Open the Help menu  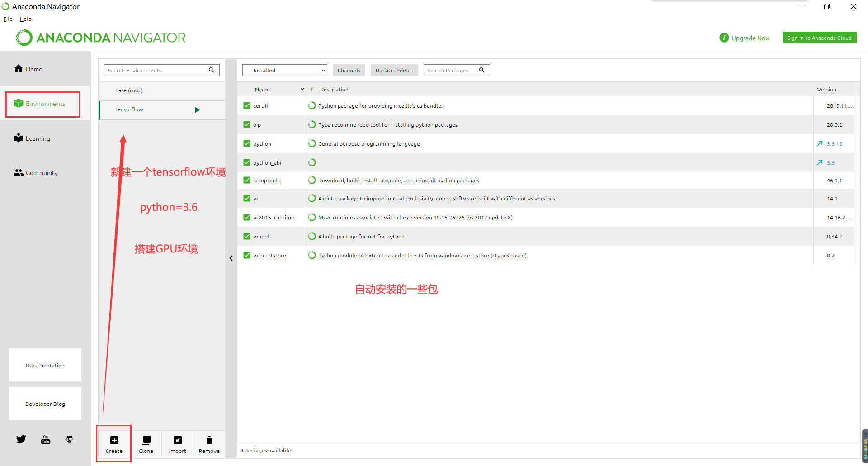coord(25,19)
